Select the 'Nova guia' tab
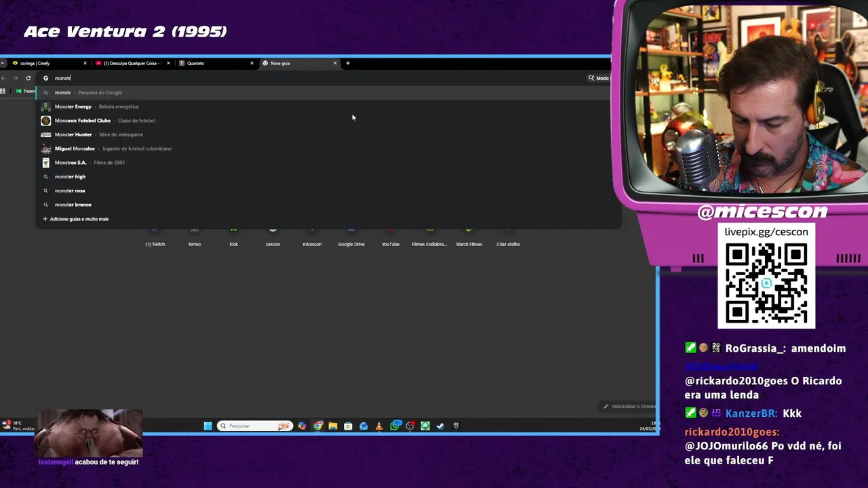Image resolution: width=868 pixels, height=488 pixels. (299, 63)
